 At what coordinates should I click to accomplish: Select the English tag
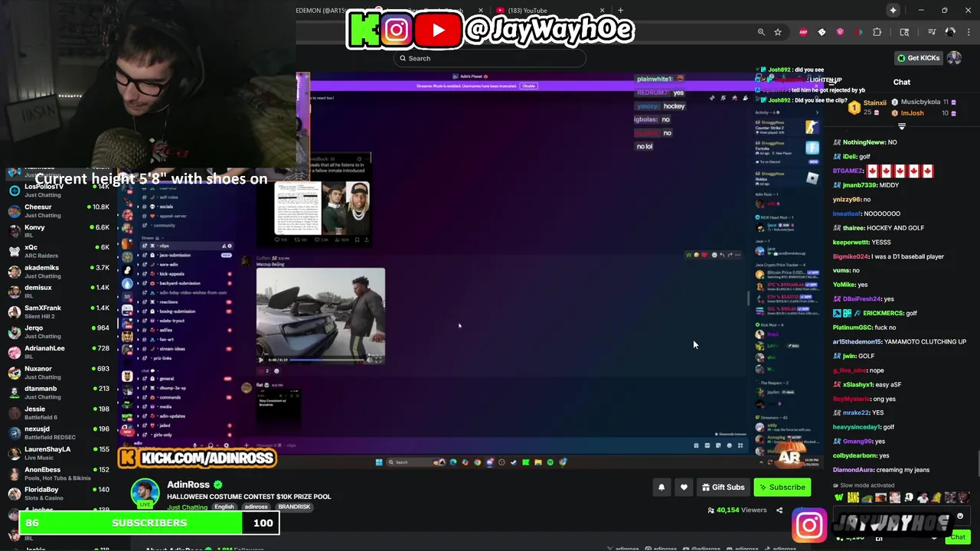point(224,507)
